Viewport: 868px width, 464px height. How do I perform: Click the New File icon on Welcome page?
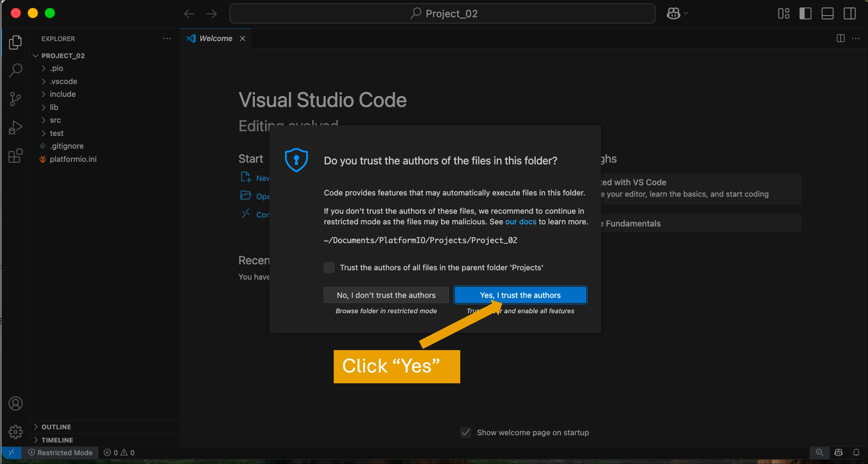point(246,177)
